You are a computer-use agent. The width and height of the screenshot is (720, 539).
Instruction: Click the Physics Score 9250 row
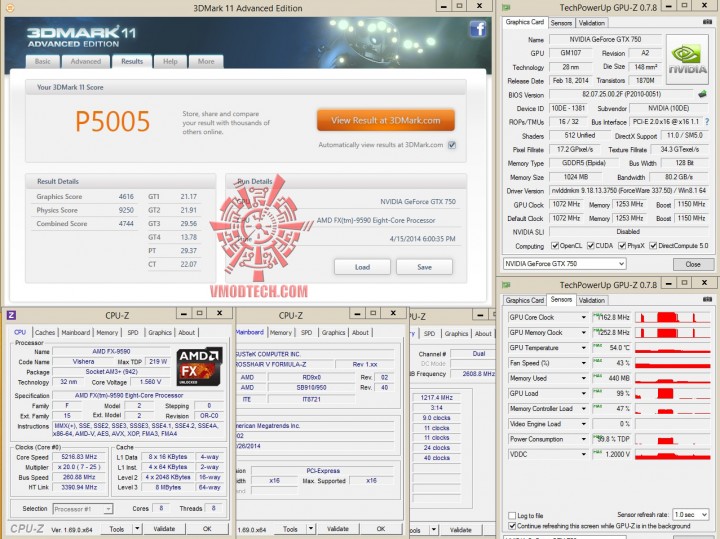pyautogui.click(x=85, y=210)
